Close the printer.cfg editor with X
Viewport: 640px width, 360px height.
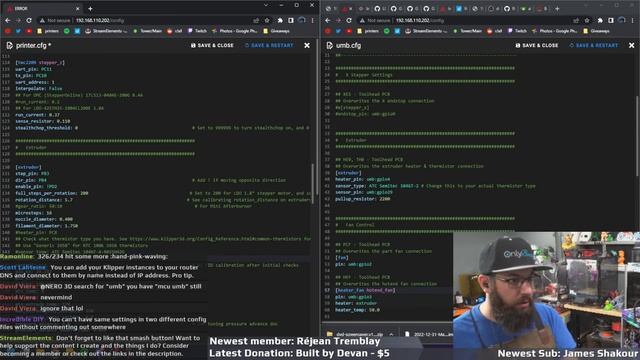coord(307,45)
